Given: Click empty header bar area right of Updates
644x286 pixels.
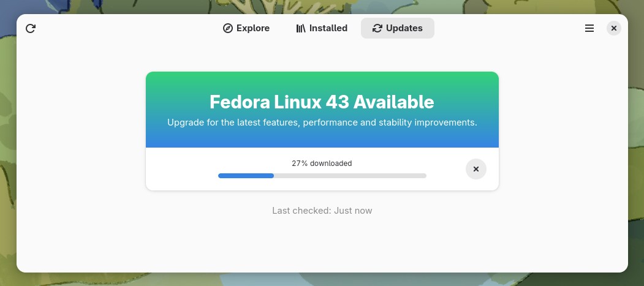Looking at the screenshot, I should point(509,28).
